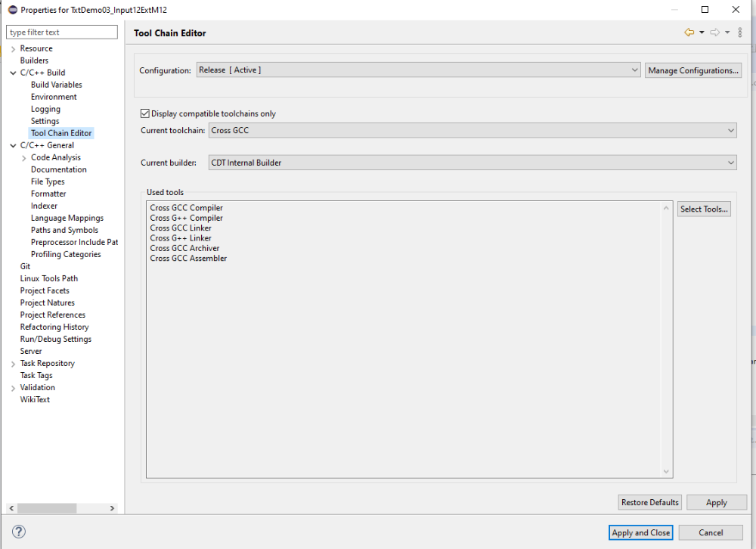Click the Manage Configurations button
Viewport: 756px width, 549px height.
(x=692, y=70)
